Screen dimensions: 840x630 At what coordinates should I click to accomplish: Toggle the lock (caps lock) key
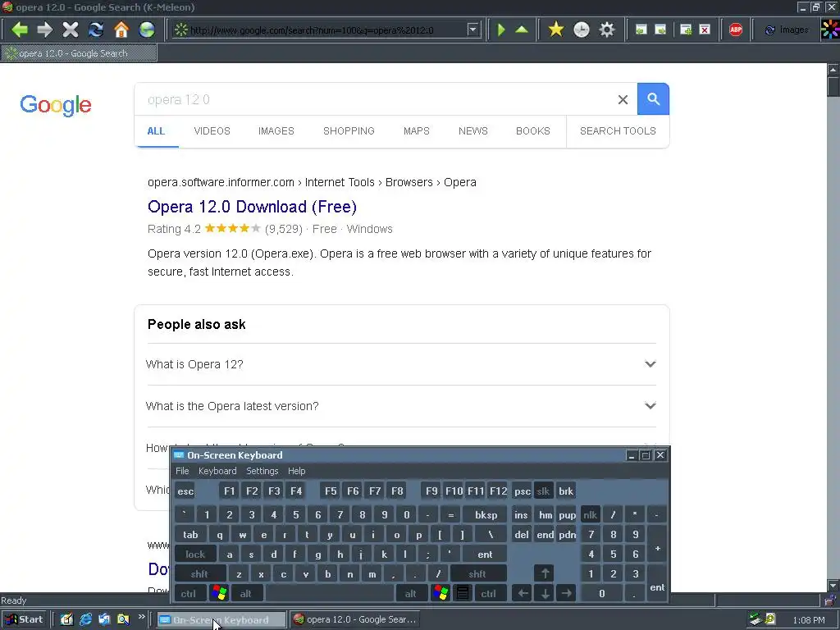tap(195, 555)
